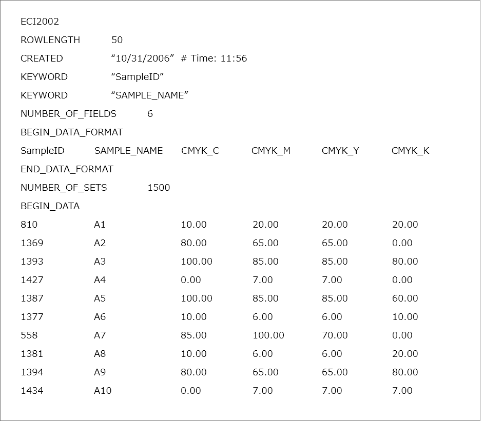Click the 100.00 magenta value in row A7
Screen dimensions: 504x421
pos(268,335)
